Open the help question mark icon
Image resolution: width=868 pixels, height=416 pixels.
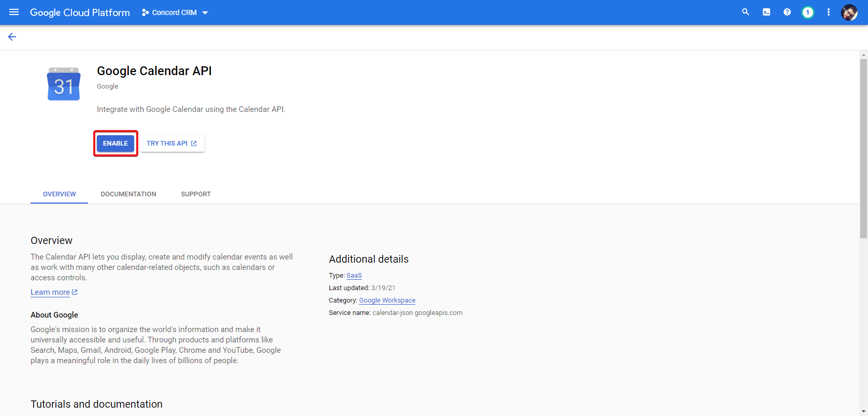[x=787, y=12]
